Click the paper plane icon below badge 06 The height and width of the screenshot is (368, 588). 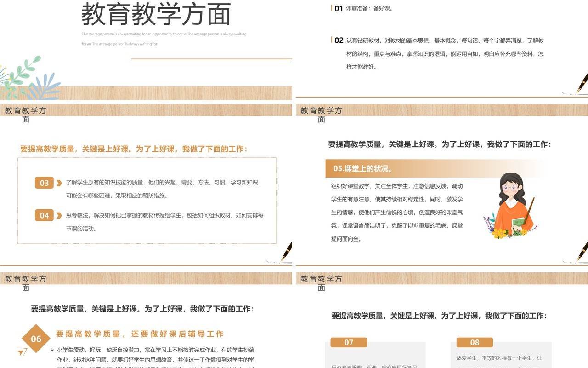coord(22,352)
